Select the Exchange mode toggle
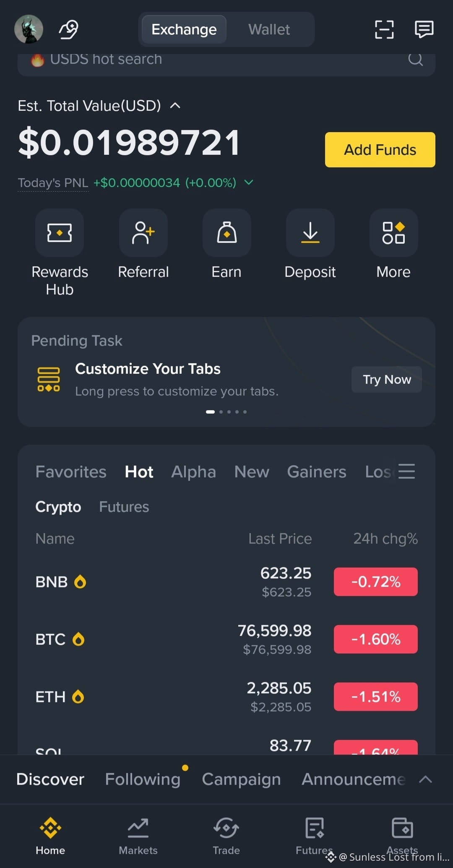 (x=184, y=29)
